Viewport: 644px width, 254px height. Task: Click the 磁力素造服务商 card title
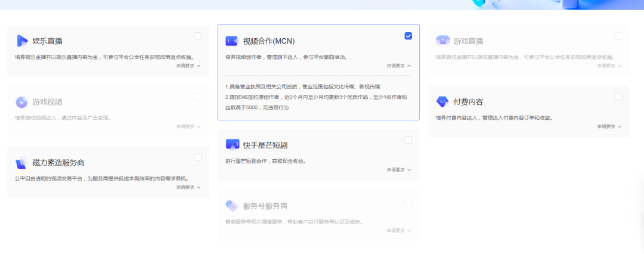[58, 163]
